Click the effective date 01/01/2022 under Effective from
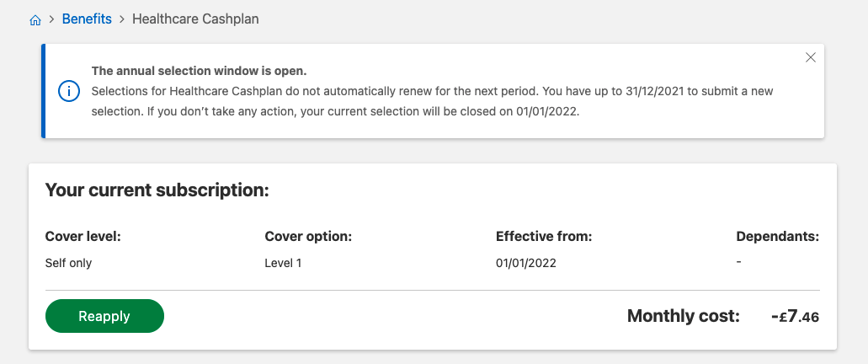This screenshot has height=364, width=868. click(526, 263)
